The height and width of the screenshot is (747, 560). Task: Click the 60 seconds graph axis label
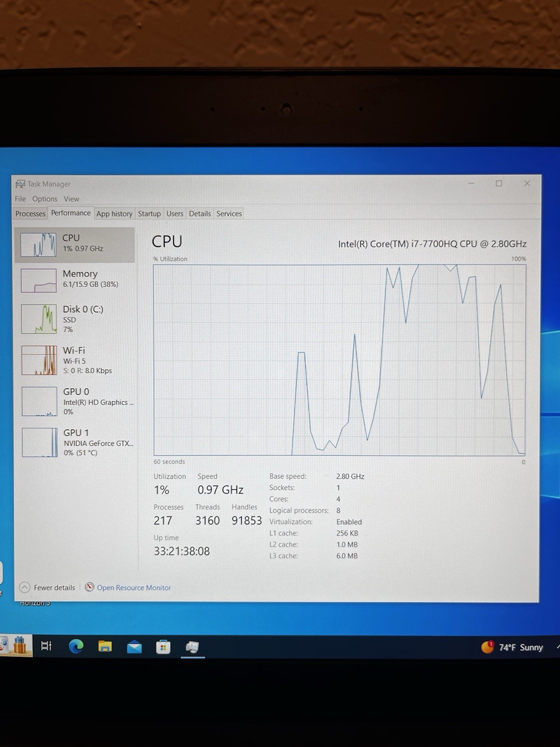(169, 462)
